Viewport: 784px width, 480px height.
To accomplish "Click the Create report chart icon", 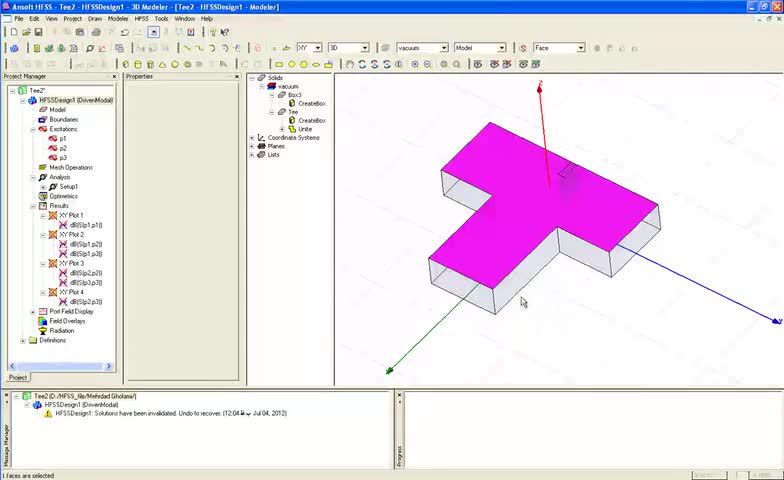I will (102, 48).
